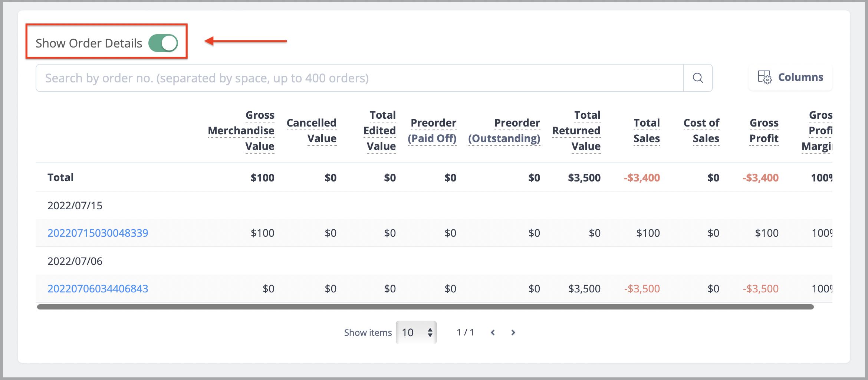Image resolution: width=868 pixels, height=380 pixels.
Task: Click the Cost of Sales column header
Action: [x=701, y=131]
